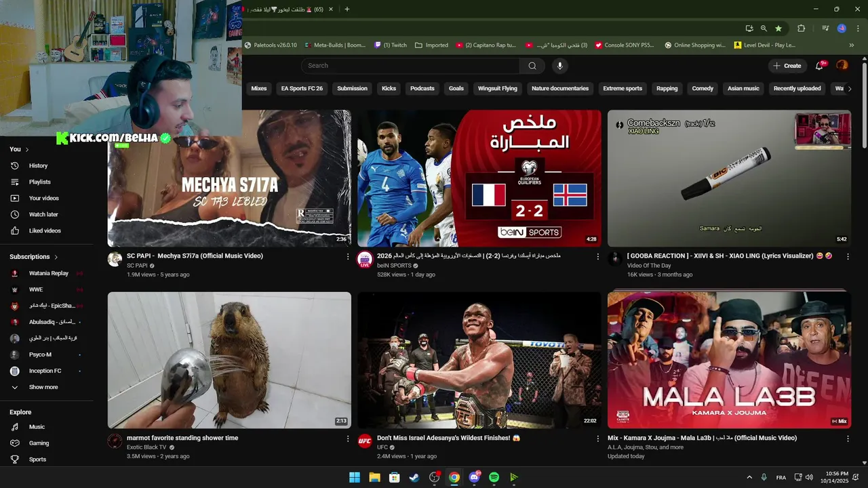Click the Create button

(787, 66)
